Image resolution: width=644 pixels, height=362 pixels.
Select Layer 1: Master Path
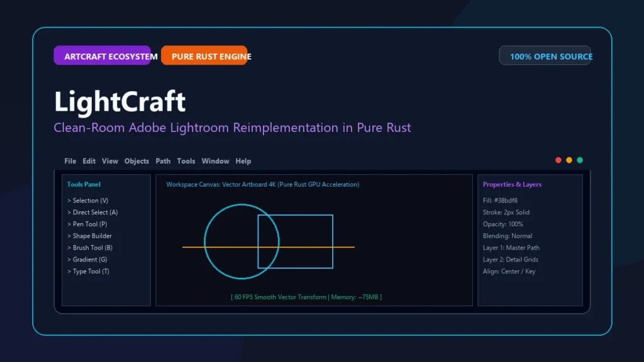[x=511, y=248]
